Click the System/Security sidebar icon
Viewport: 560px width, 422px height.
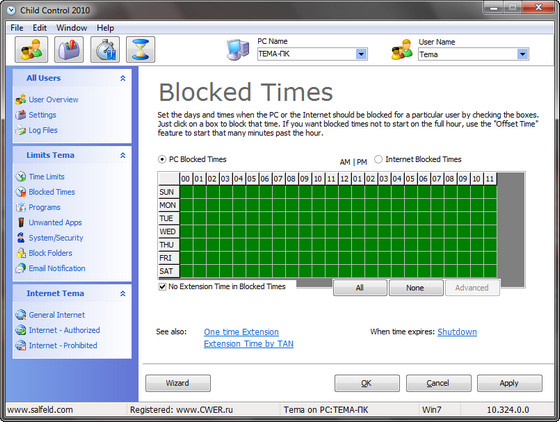(21, 238)
